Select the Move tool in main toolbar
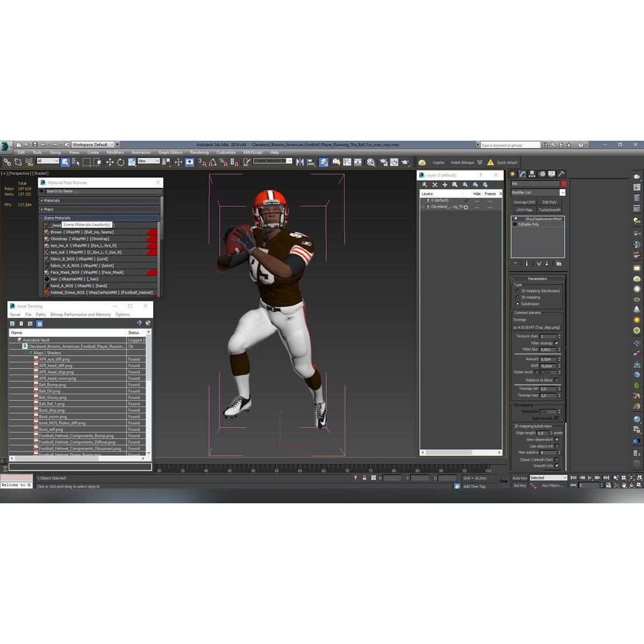The height and width of the screenshot is (644, 644). pos(110,162)
